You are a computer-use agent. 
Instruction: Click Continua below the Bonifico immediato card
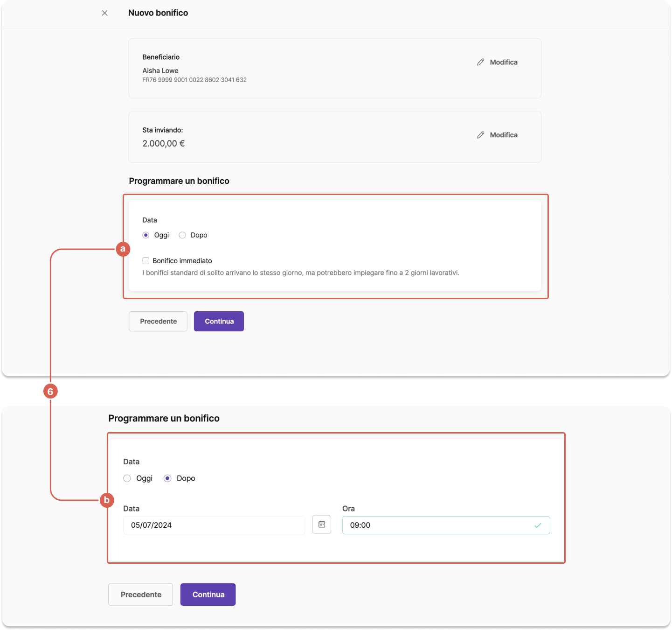219,322
